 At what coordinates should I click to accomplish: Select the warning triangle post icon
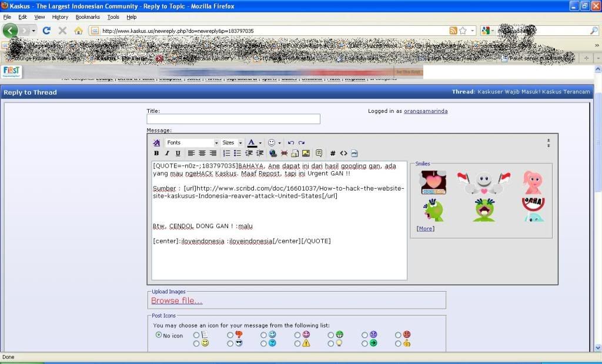point(297,343)
